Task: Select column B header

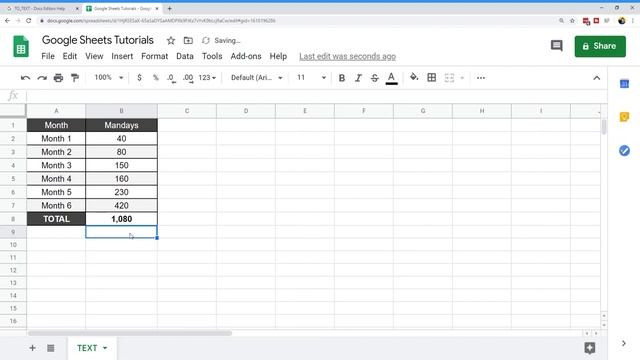Action: point(121,111)
